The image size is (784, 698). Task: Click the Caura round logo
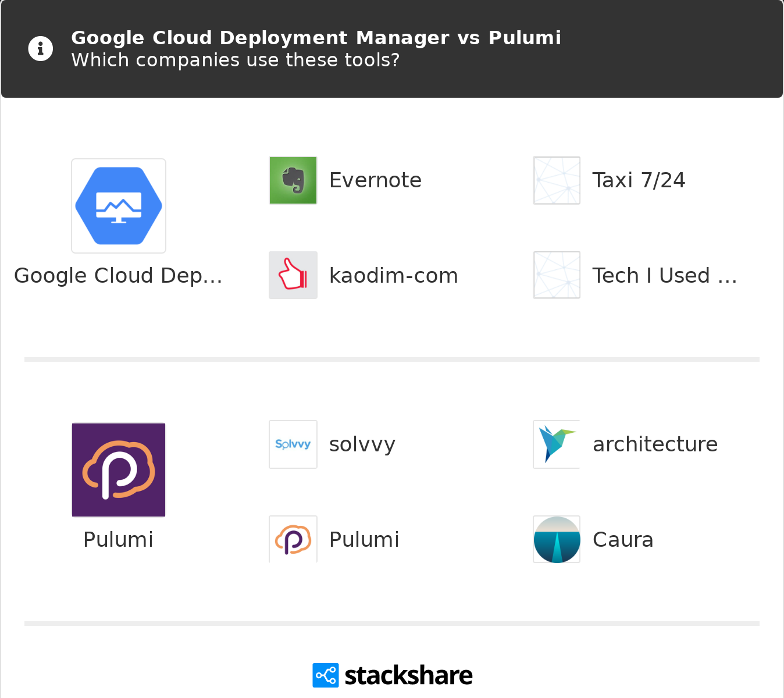pyautogui.click(x=557, y=539)
